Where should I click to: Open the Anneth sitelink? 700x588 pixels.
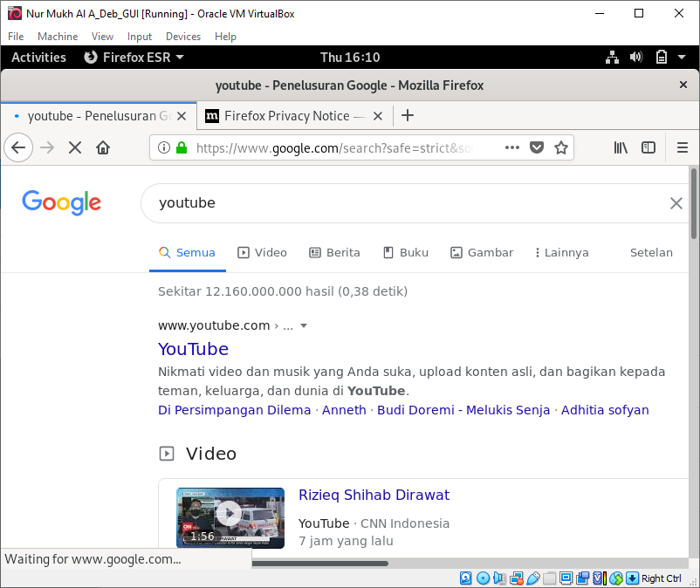pyautogui.click(x=344, y=410)
